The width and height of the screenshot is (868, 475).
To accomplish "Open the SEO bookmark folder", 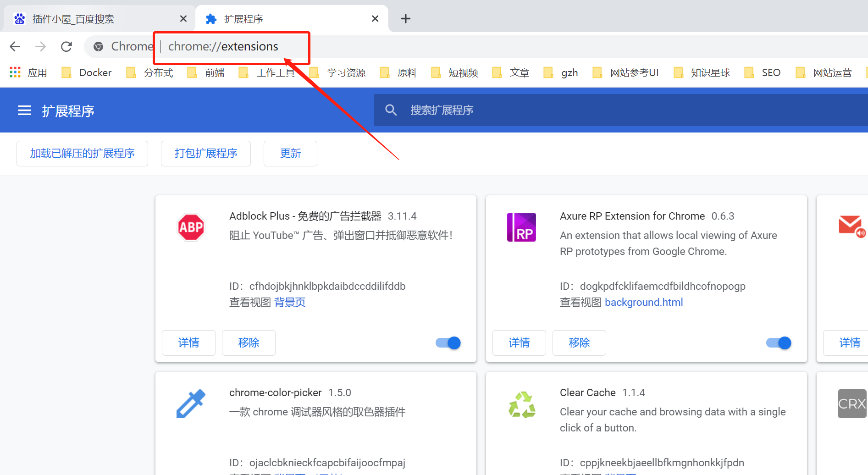I will [763, 72].
